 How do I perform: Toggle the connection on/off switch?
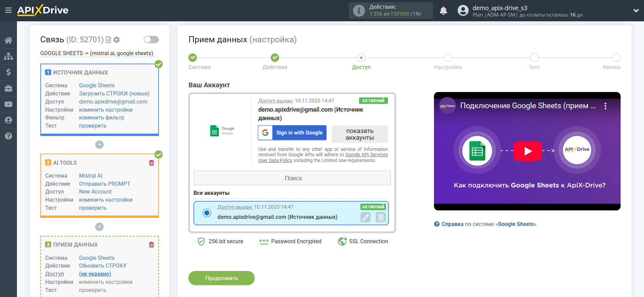[151, 40]
